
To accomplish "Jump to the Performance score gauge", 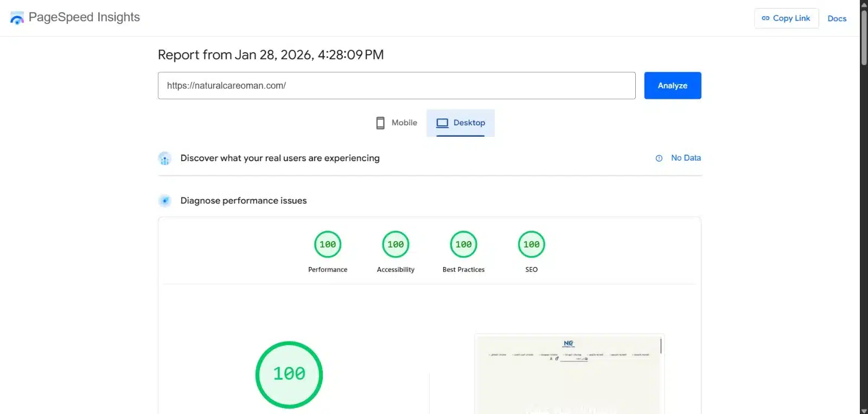I will (x=328, y=245).
